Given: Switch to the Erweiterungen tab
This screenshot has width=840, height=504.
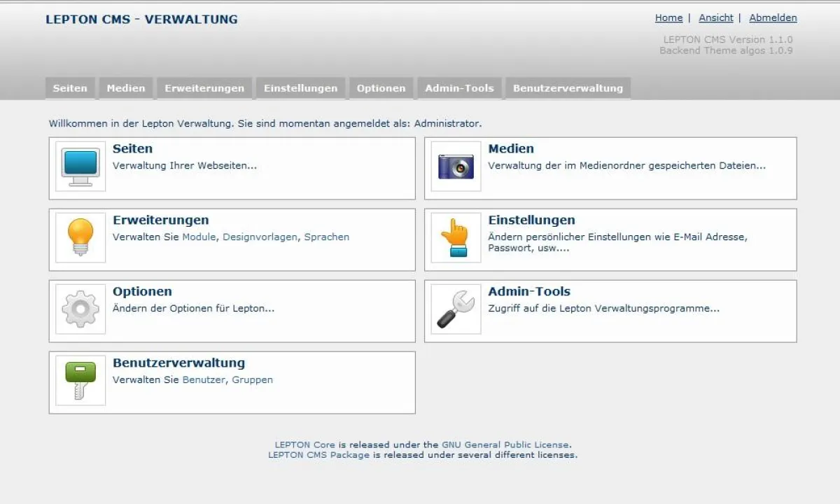Looking at the screenshot, I should [204, 87].
